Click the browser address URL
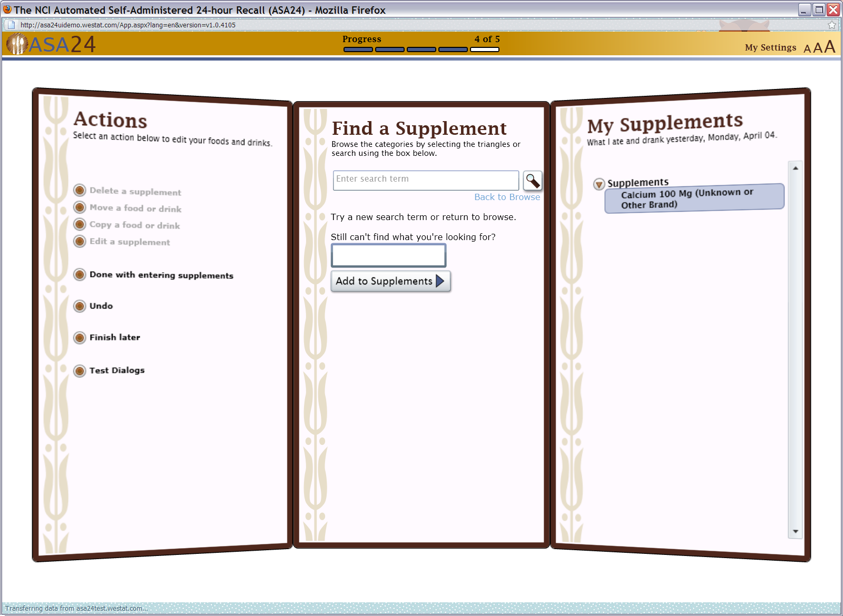843x616 pixels. pos(128,25)
